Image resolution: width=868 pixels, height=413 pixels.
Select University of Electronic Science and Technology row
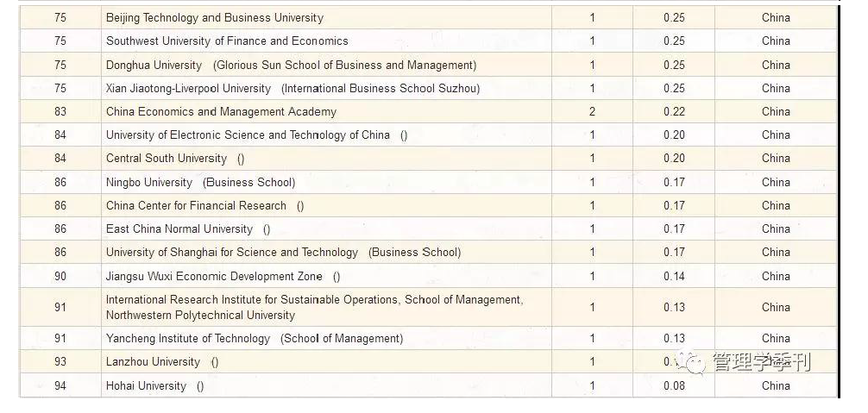pos(428,135)
